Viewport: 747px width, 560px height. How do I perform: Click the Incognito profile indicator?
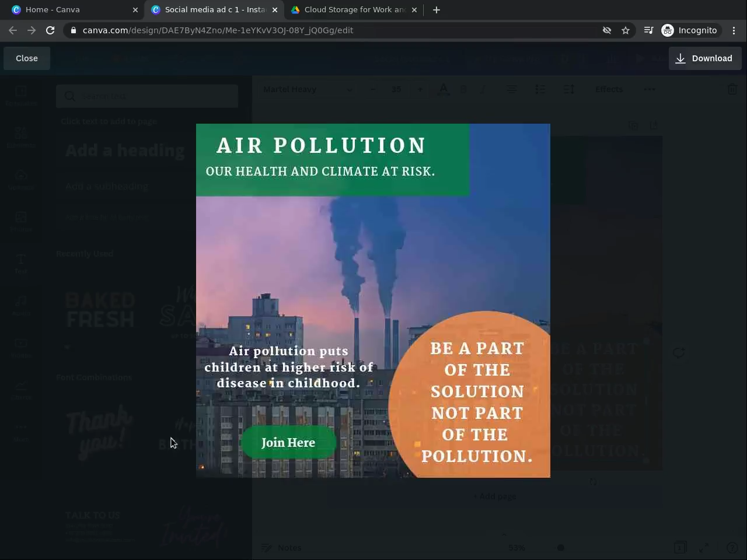click(690, 30)
